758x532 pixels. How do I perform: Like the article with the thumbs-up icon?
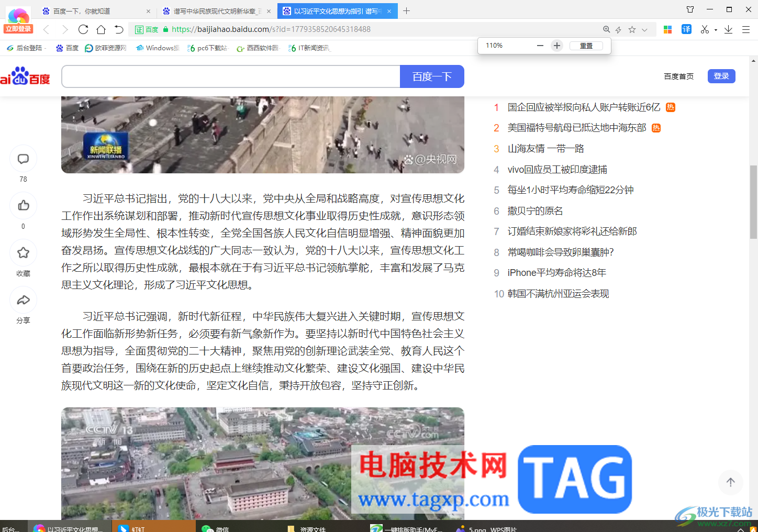[23, 205]
